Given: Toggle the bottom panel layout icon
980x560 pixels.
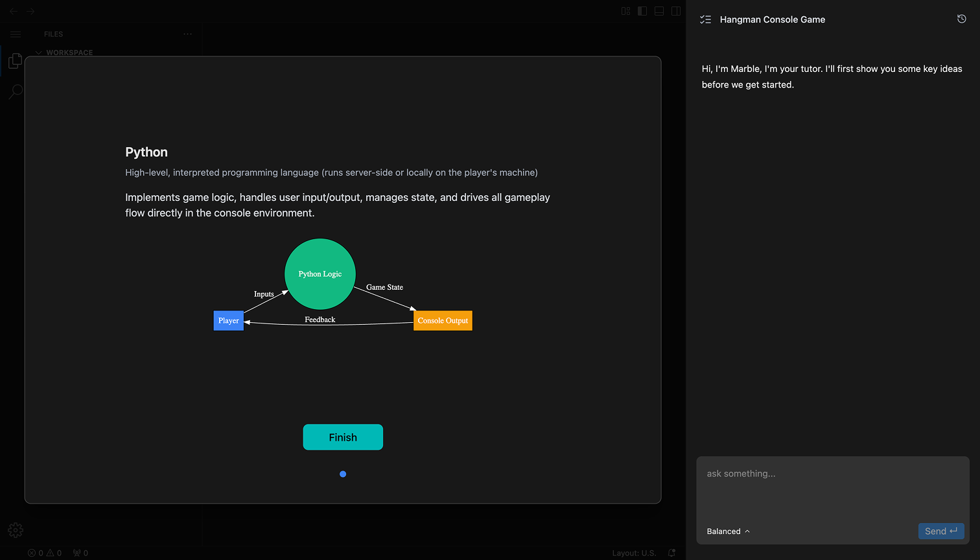Looking at the screenshot, I should (x=659, y=11).
